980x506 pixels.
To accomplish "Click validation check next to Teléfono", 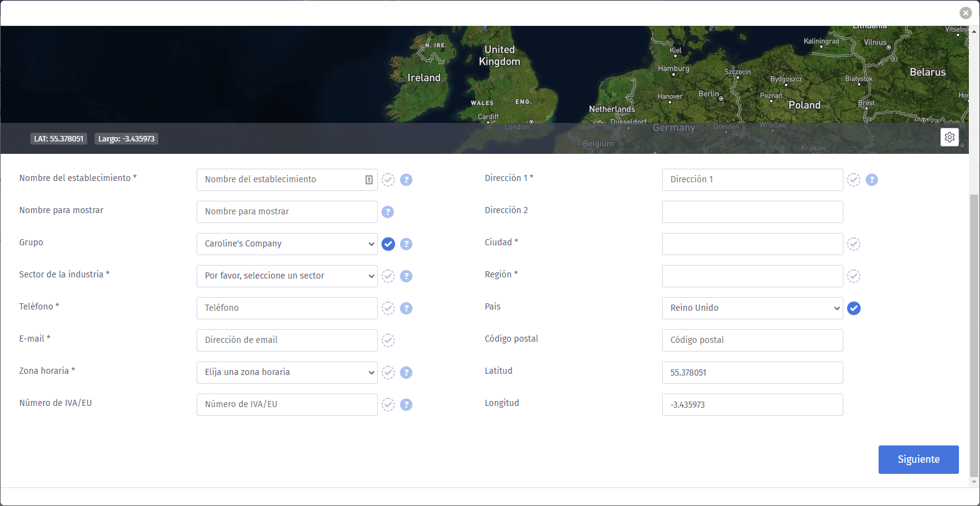I will click(388, 308).
